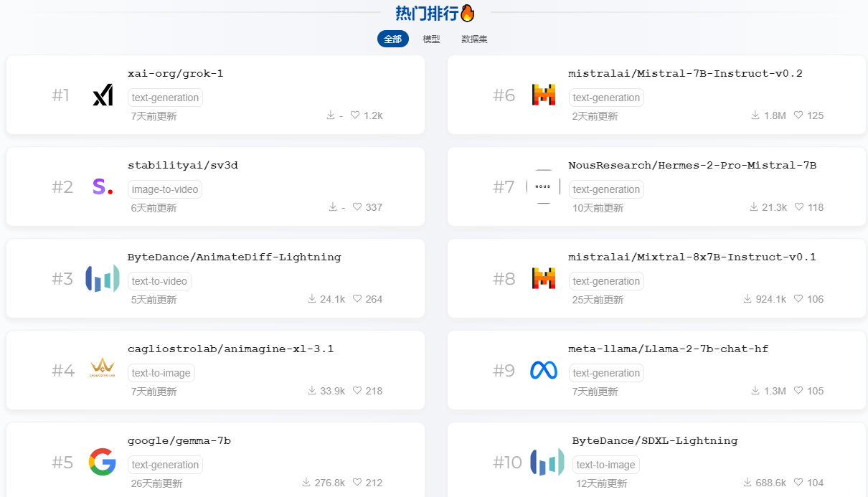Image resolution: width=868 pixels, height=497 pixels.
Task: Click the Nous Research logo
Action: 544,187
